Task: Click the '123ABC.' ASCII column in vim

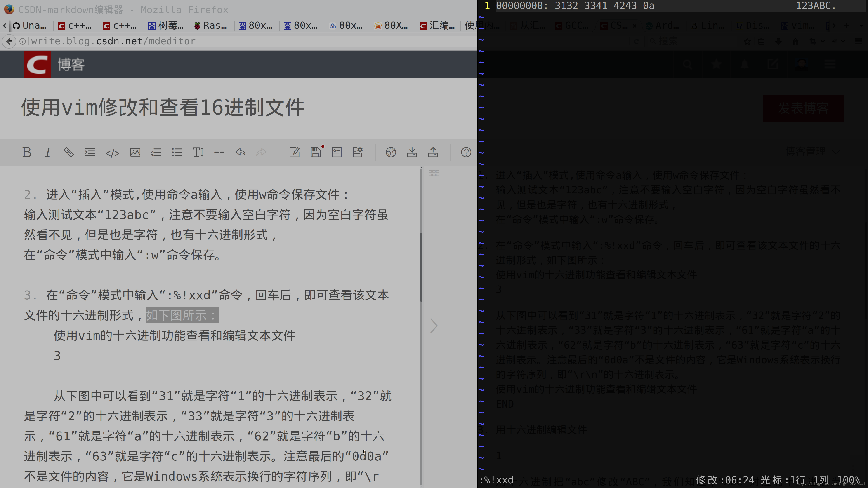Action: [x=816, y=6]
